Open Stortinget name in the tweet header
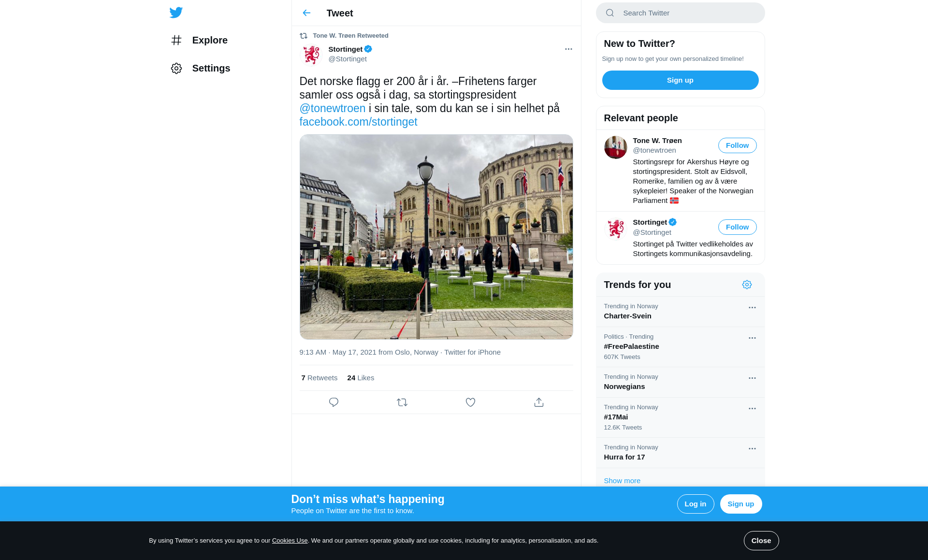This screenshot has height=560, width=928. pyautogui.click(x=345, y=49)
